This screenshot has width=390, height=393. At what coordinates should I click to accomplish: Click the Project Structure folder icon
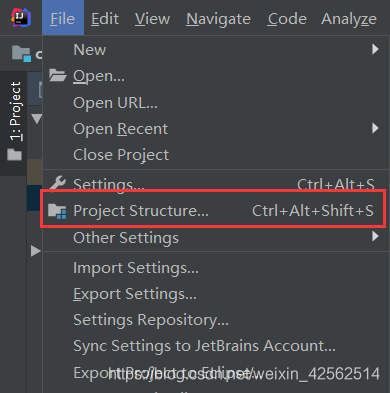coord(57,211)
